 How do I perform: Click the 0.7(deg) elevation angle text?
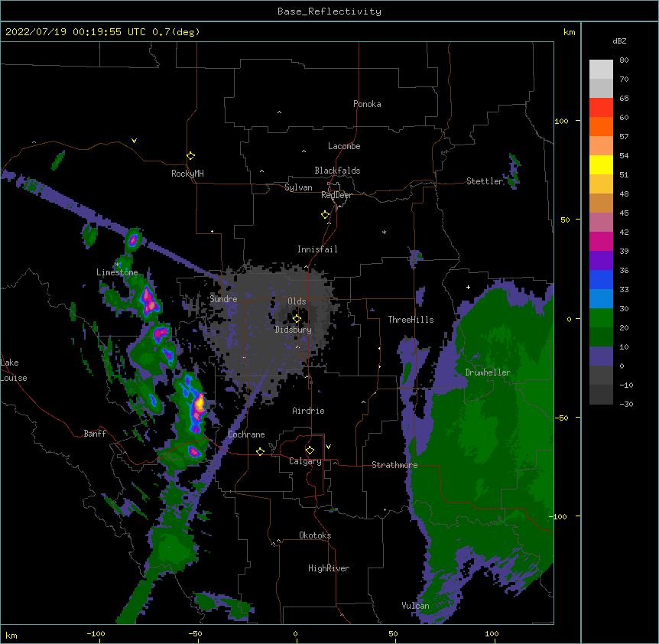pyautogui.click(x=176, y=32)
